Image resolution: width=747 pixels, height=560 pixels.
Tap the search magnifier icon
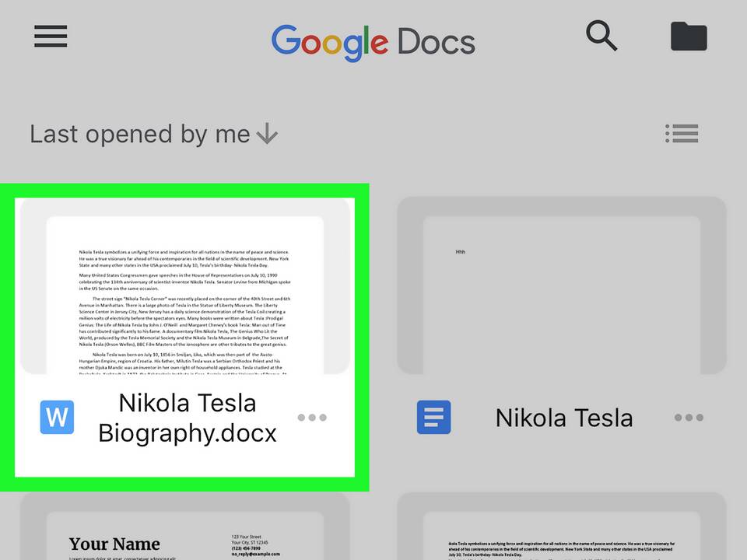click(x=601, y=36)
